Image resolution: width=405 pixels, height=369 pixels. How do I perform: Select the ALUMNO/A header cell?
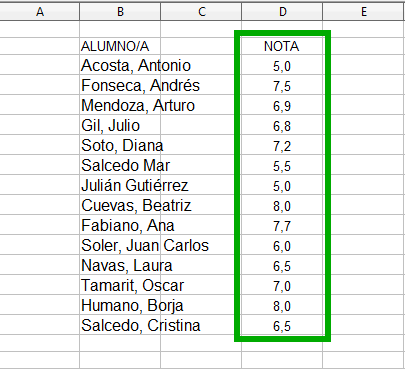(120, 46)
